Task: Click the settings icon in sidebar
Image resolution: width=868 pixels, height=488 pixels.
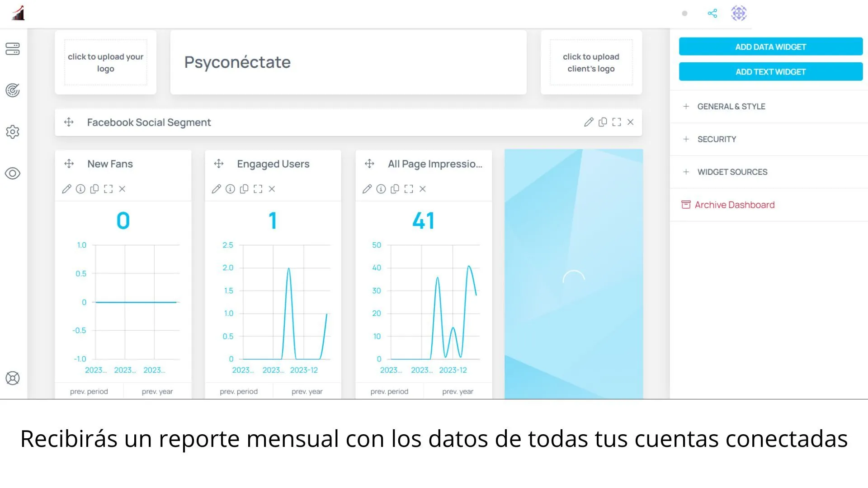Action: click(13, 131)
